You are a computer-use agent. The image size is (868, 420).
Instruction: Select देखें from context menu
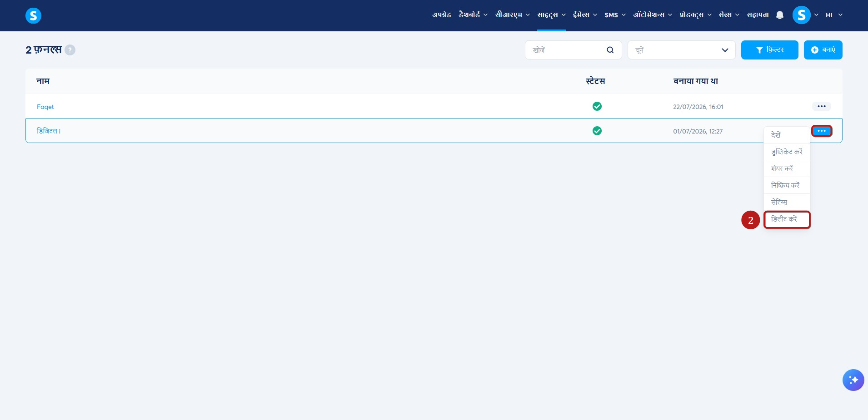click(787, 135)
